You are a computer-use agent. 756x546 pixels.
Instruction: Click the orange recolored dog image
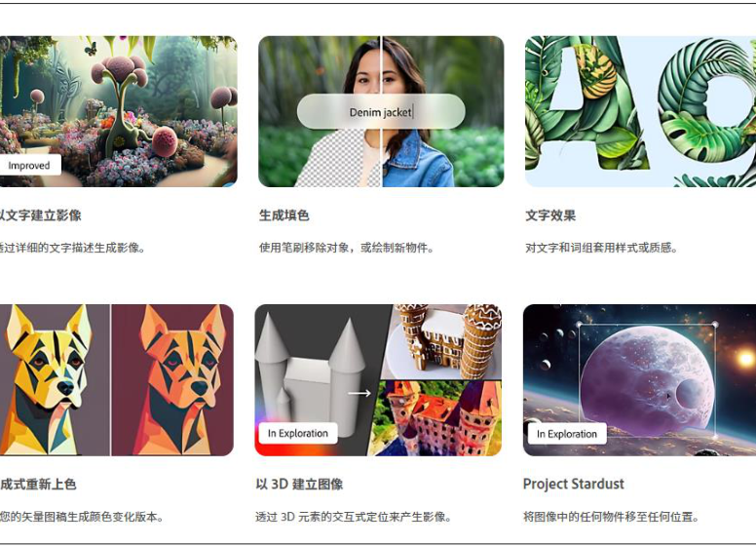click(x=172, y=380)
